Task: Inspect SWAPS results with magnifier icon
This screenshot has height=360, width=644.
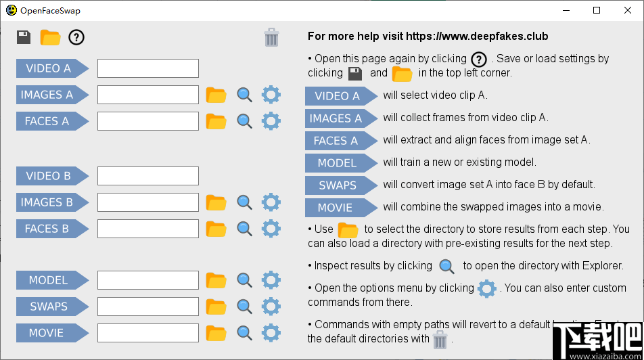Action: [x=244, y=307]
